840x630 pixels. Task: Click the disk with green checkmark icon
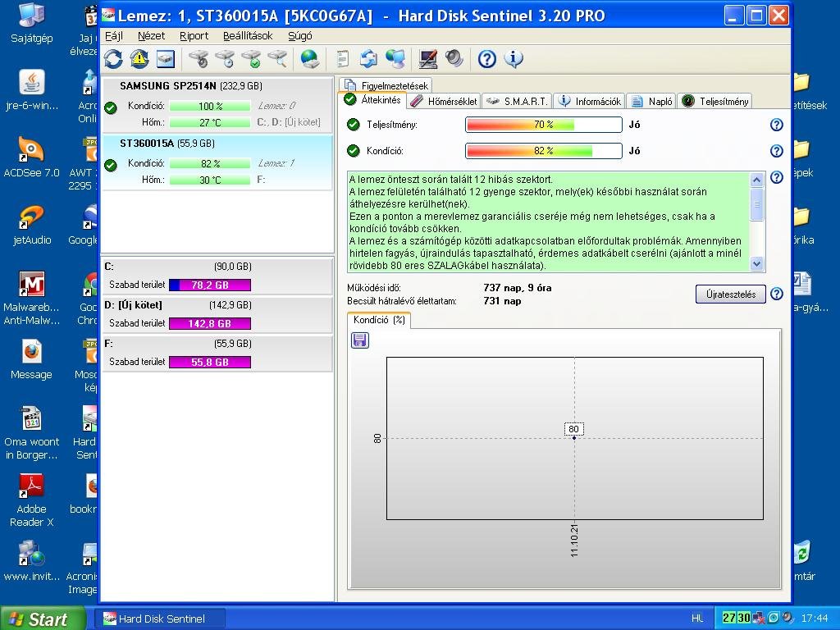point(252,59)
